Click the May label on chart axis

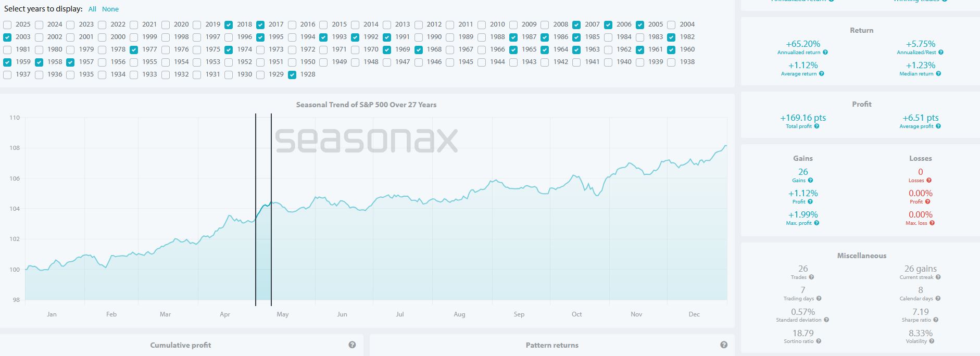tap(282, 314)
